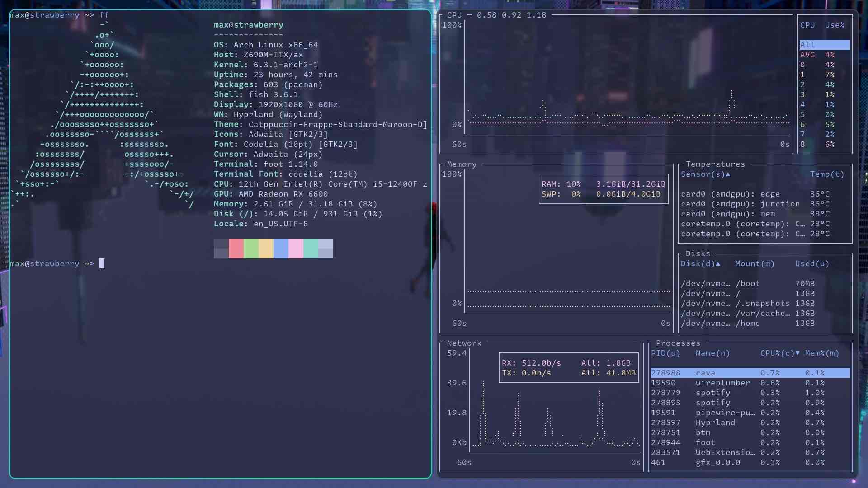Click the RX rate legend line

click(x=566, y=363)
